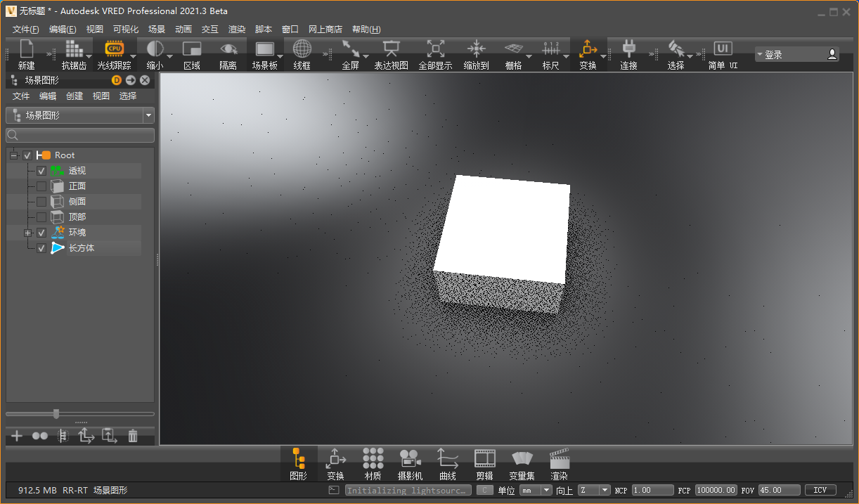Image resolution: width=859 pixels, height=504 pixels.
Task: Toggle the 长方体 node visibility checkbox
Action: (x=41, y=248)
